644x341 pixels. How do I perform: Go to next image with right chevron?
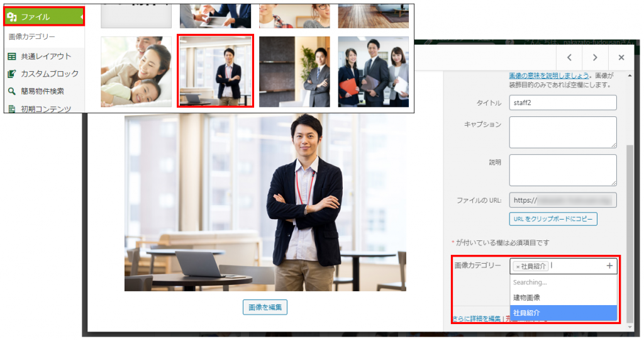[x=594, y=57]
